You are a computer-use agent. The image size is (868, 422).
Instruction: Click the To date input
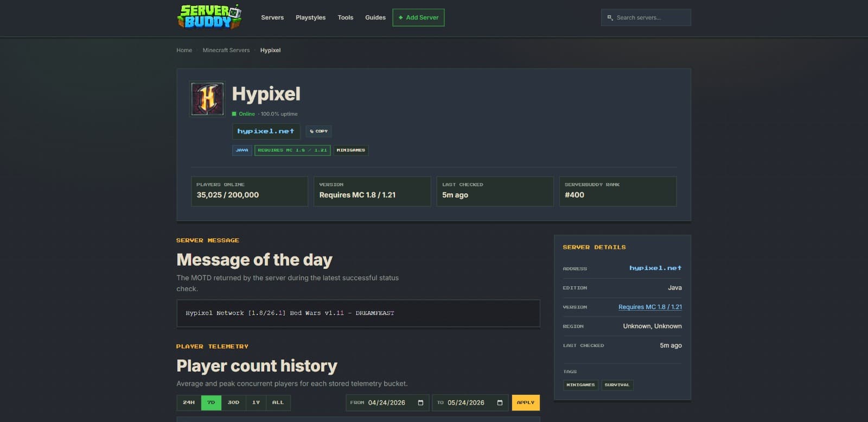470,402
